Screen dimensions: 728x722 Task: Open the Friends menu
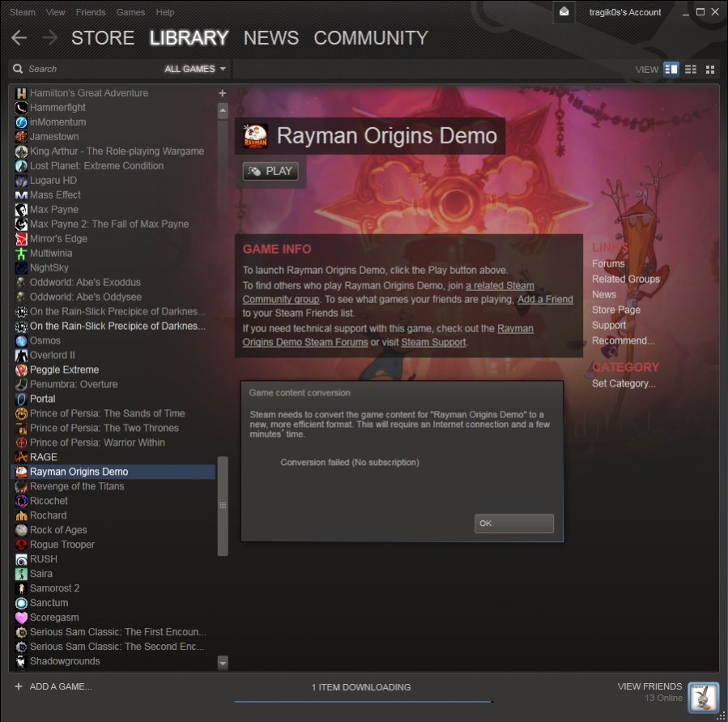pos(91,12)
